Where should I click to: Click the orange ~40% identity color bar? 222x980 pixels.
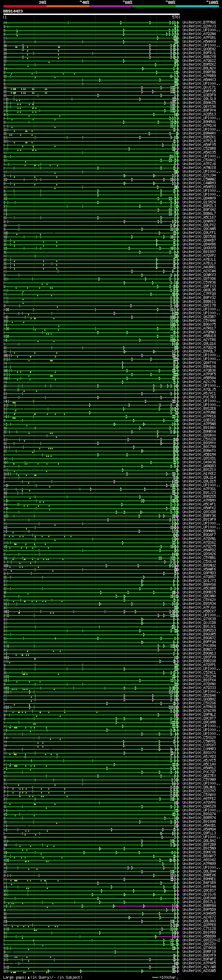pos(68,6)
